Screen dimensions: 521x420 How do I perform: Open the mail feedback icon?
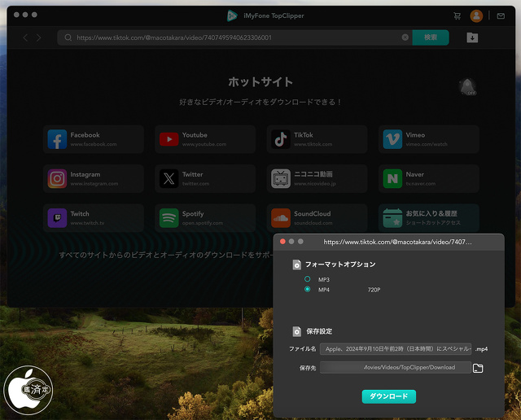(x=501, y=16)
